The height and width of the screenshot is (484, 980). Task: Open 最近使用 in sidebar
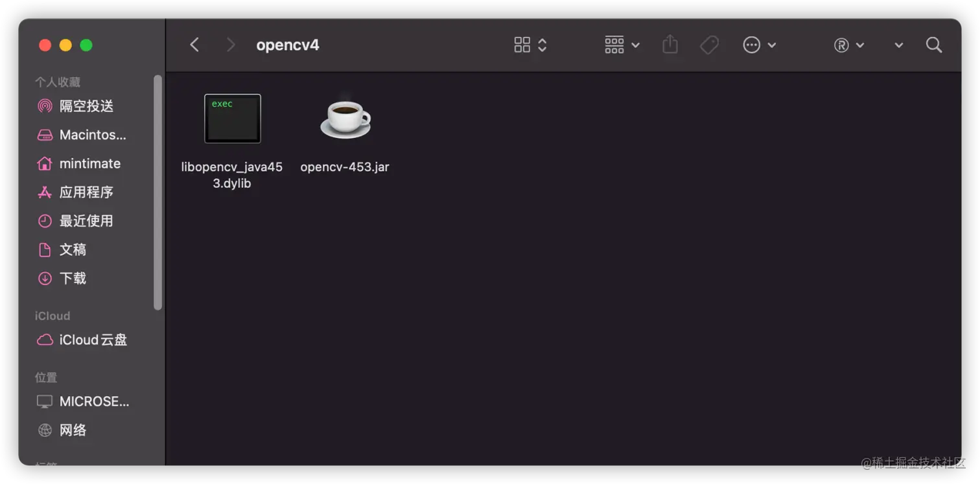[x=87, y=221]
